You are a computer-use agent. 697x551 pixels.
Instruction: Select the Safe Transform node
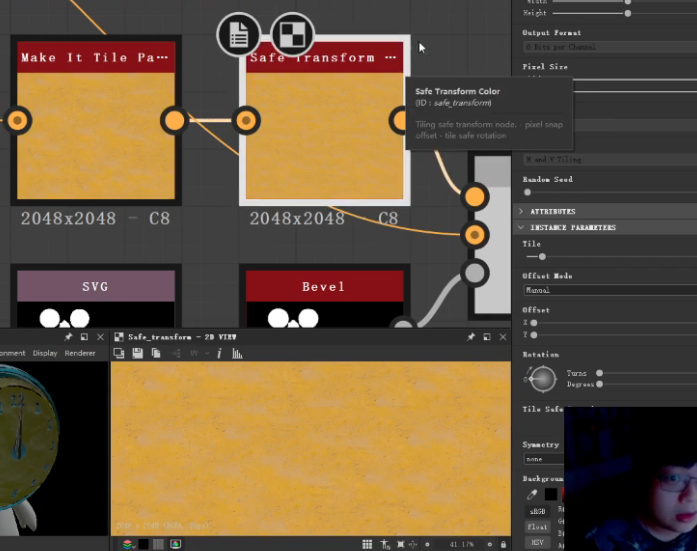point(324,120)
